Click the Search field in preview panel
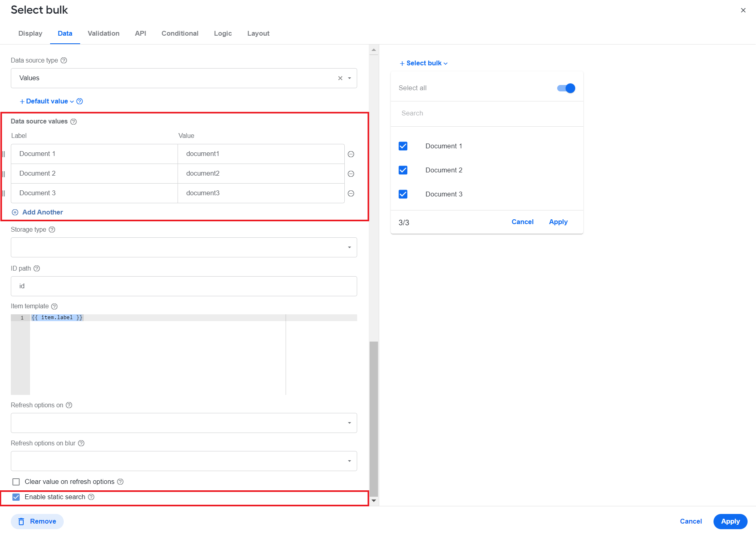The height and width of the screenshot is (536, 756). tap(487, 113)
